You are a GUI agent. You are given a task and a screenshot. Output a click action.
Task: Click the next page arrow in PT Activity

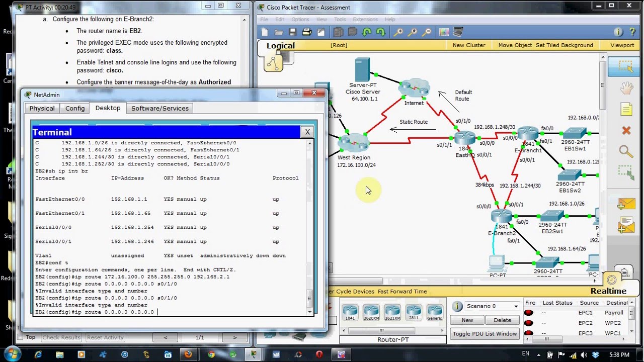pos(234,337)
